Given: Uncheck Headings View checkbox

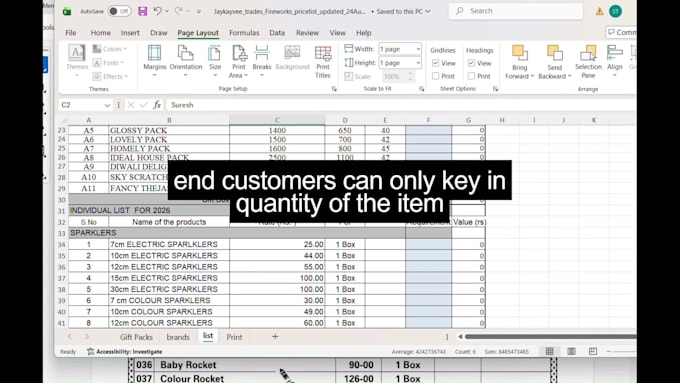Looking at the screenshot, I should [x=471, y=63].
